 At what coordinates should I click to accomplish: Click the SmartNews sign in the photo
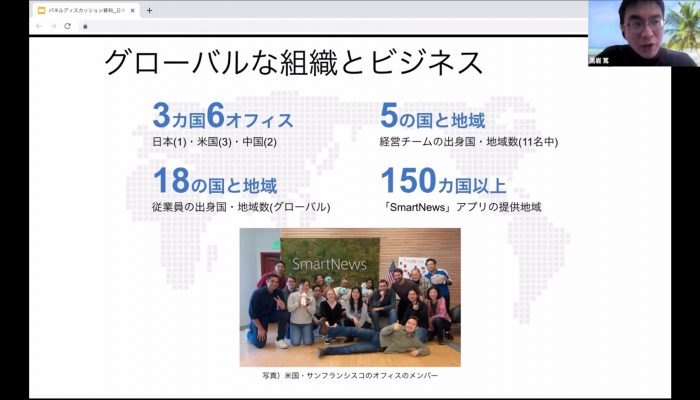click(x=329, y=264)
